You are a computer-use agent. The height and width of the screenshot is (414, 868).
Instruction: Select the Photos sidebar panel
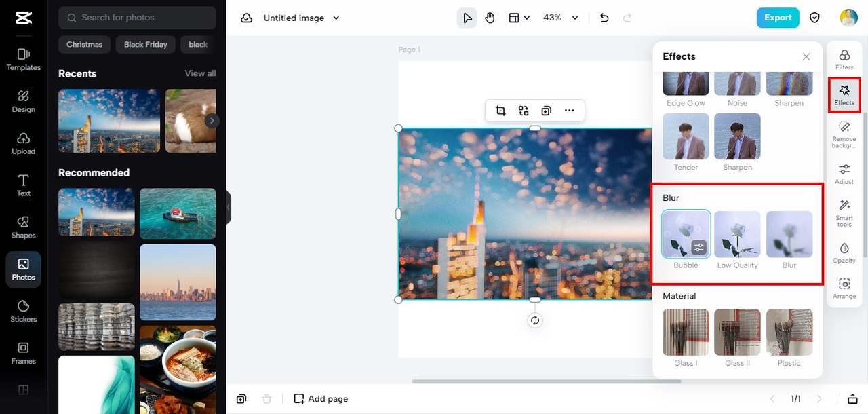(x=23, y=269)
